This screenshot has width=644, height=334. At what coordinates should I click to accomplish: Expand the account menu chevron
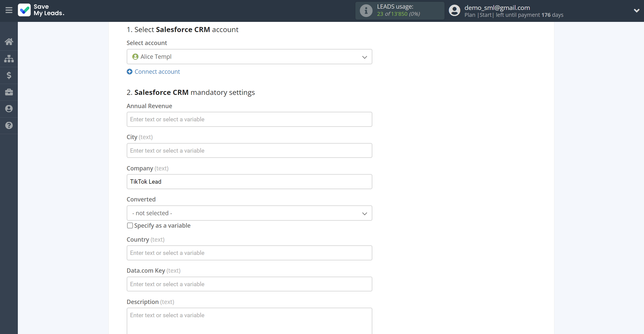[x=636, y=11]
